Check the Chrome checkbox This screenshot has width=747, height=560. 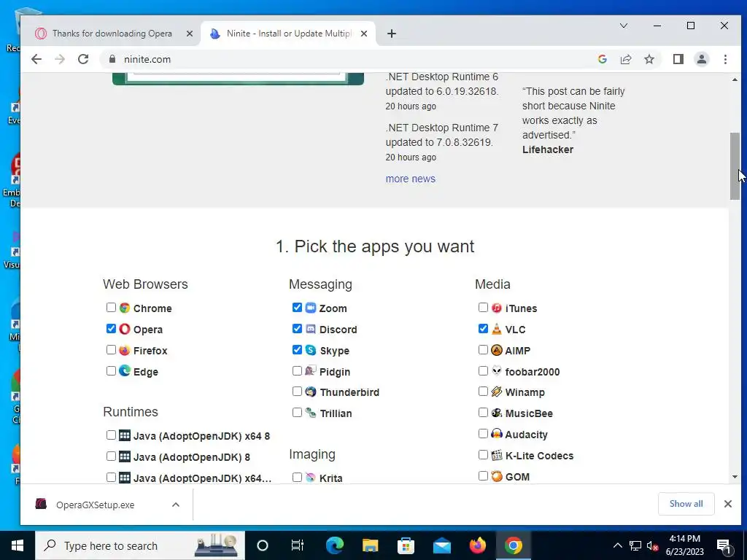[x=111, y=308]
